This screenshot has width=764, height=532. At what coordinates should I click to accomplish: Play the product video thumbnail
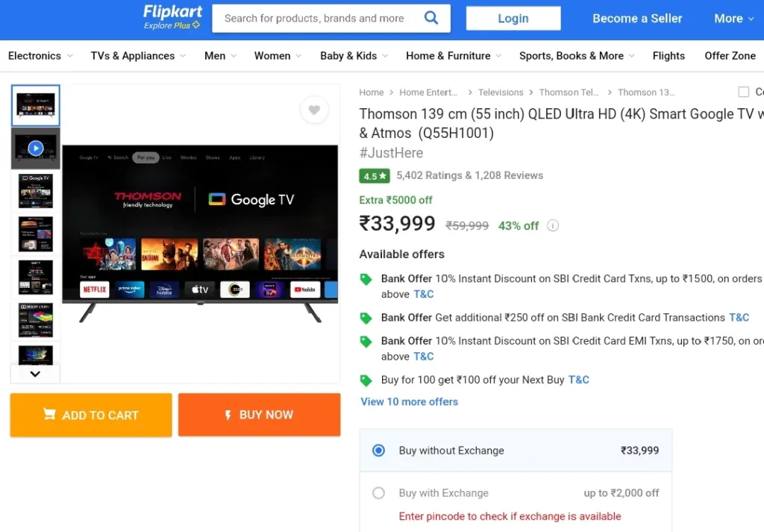pos(36,148)
